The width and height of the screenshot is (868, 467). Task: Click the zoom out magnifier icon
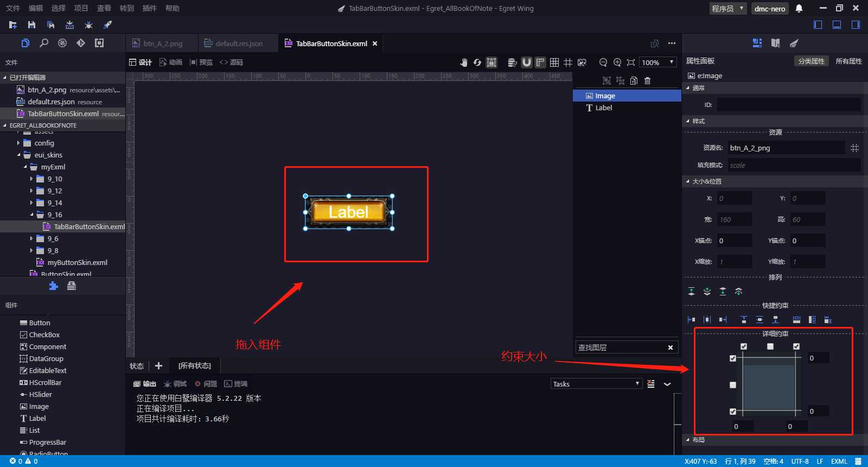pyautogui.click(x=603, y=62)
